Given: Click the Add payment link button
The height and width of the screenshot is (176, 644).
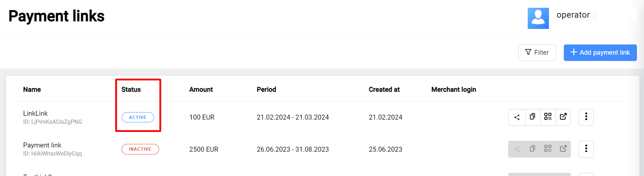Looking at the screenshot, I should pos(600,53).
